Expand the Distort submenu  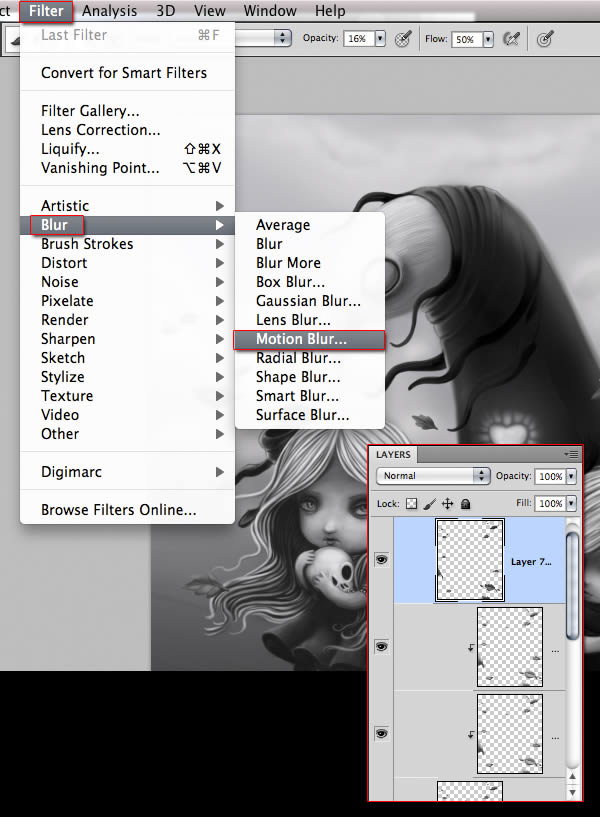[127, 263]
